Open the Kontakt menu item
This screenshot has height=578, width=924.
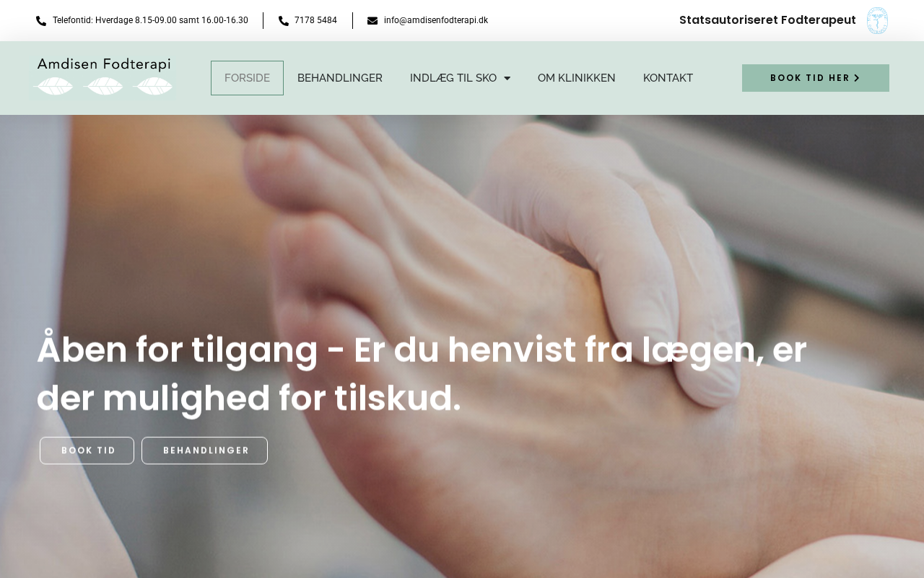(x=668, y=78)
